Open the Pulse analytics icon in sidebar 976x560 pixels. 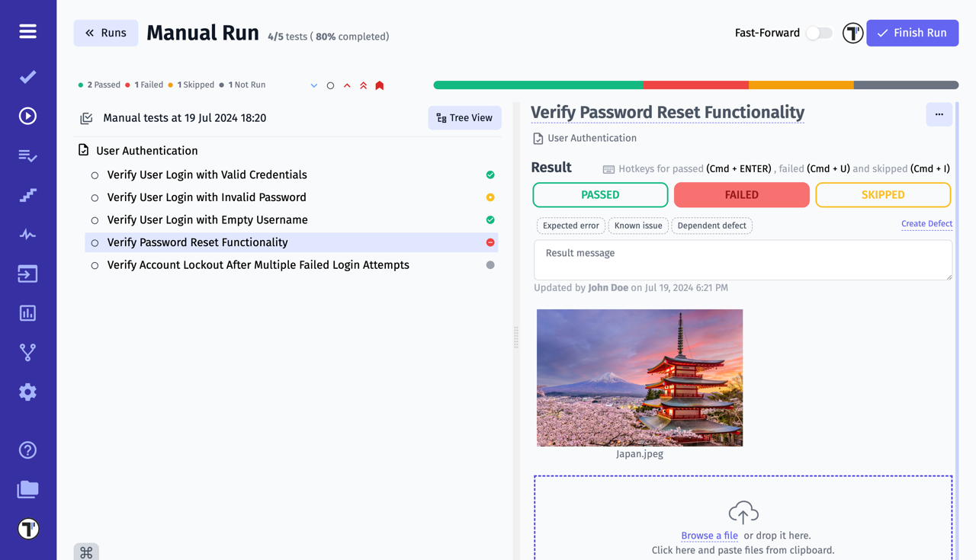[x=27, y=234]
